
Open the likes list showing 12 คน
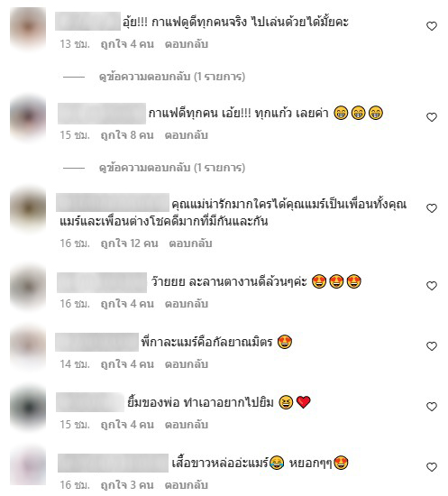point(129,243)
